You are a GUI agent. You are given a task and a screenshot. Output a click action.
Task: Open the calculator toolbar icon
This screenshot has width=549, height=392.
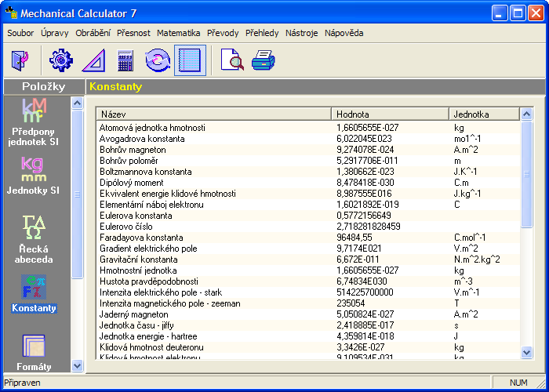(x=125, y=60)
